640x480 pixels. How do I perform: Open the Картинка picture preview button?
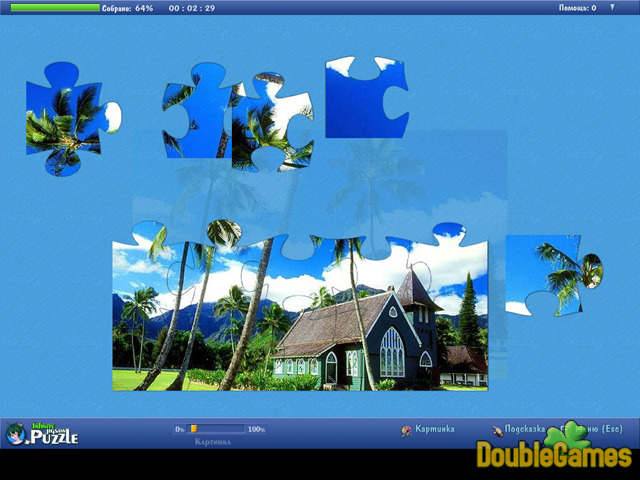tap(432, 429)
